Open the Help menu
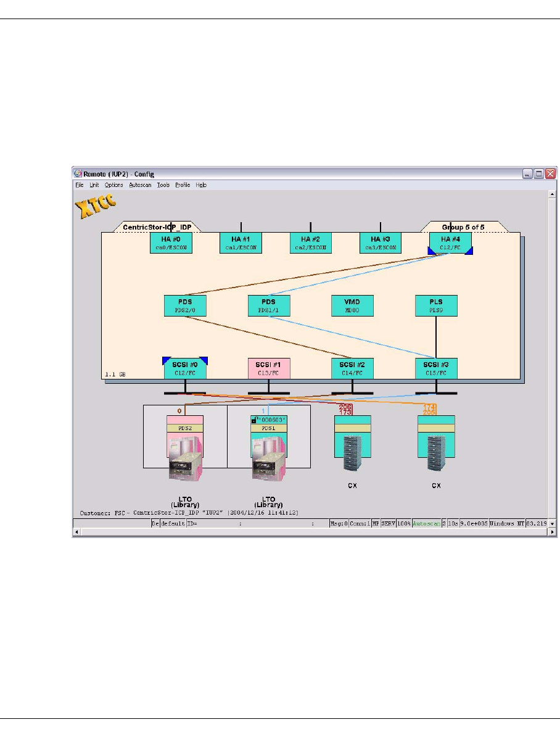Screen dimensions: 560x738 click(x=201, y=185)
